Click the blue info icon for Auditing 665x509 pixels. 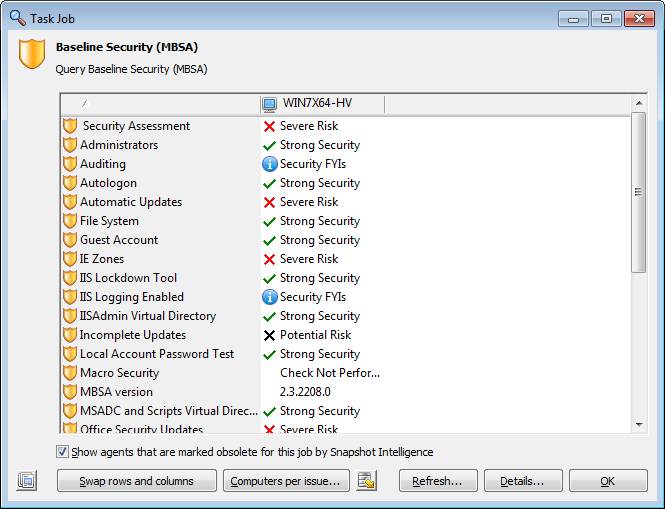coord(270,164)
